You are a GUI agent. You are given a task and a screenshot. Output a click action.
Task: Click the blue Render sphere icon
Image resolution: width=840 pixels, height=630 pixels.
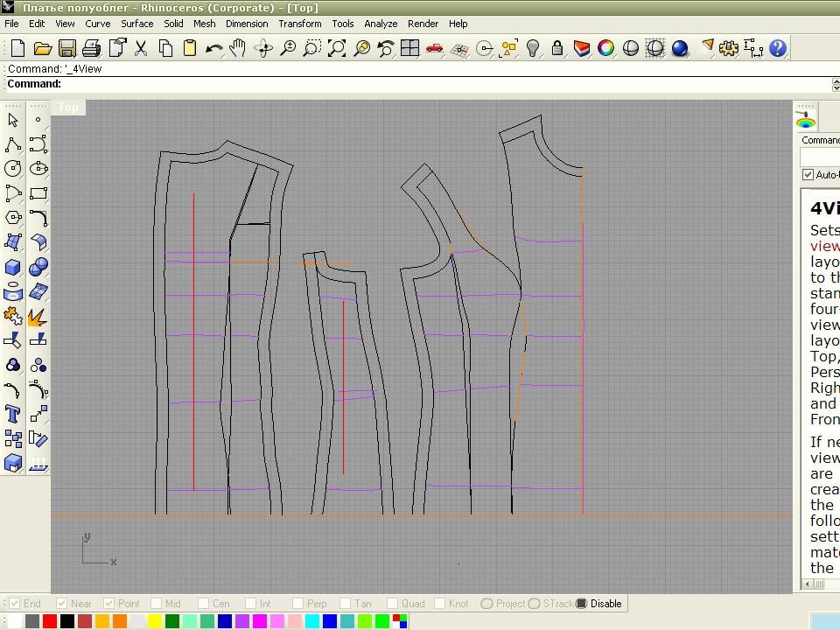pos(680,49)
